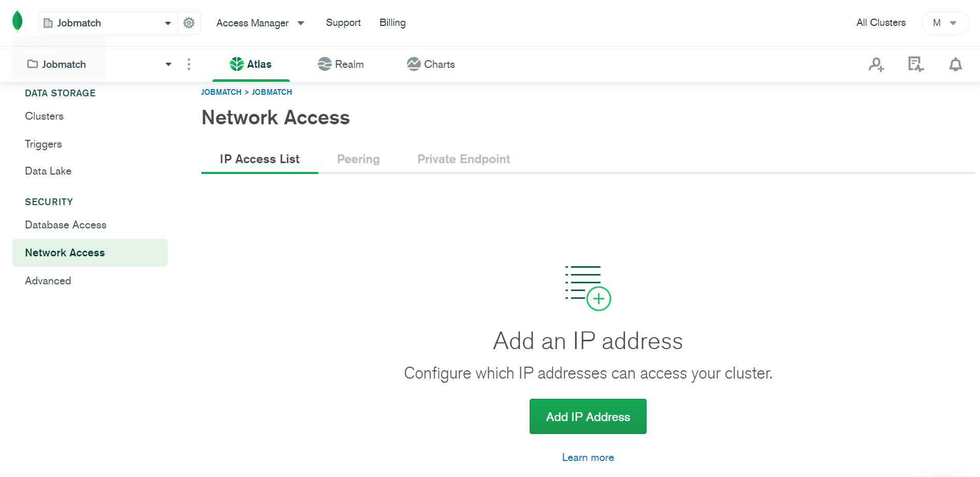Image resolution: width=980 pixels, height=477 pixels.
Task: Click the Add IP Address button
Action: click(x=588, y=416)
